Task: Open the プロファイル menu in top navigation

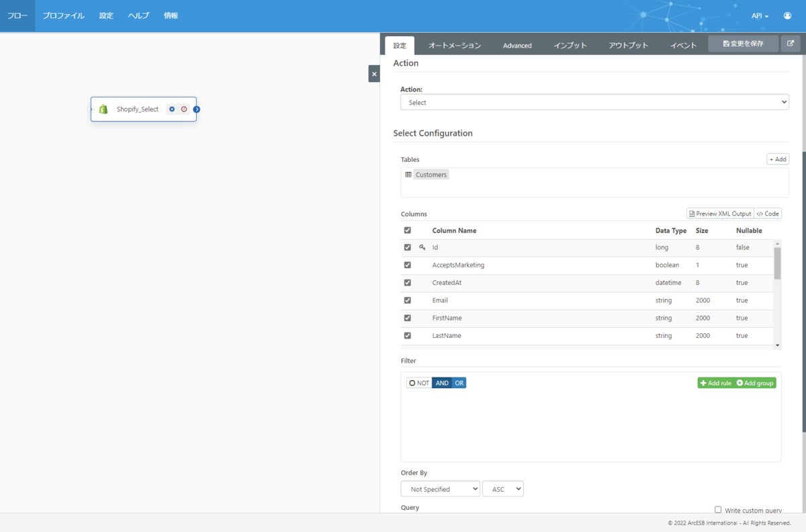Action: click(x=63, y=15)
